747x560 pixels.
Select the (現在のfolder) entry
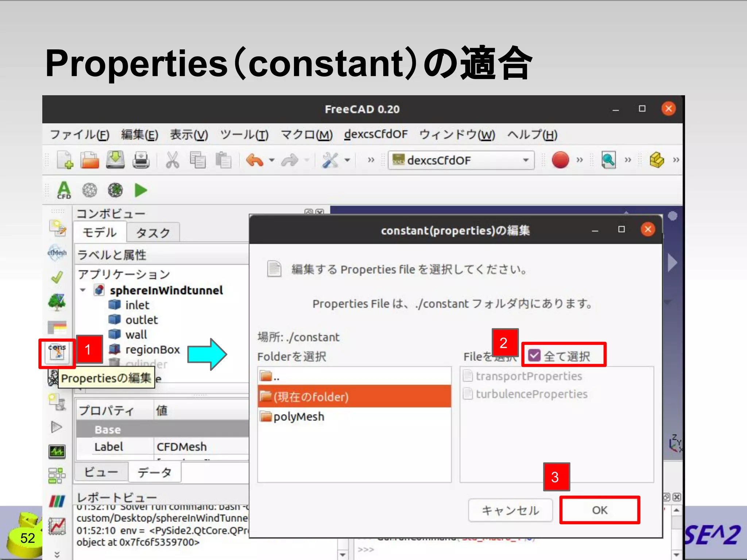(x=355, y=396)
